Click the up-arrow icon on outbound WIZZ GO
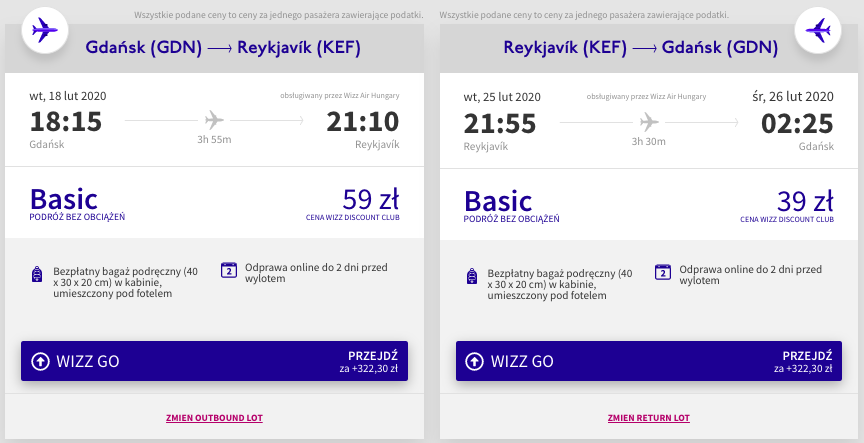The height and width of the screenshot is (443, 864). point(40,361)
